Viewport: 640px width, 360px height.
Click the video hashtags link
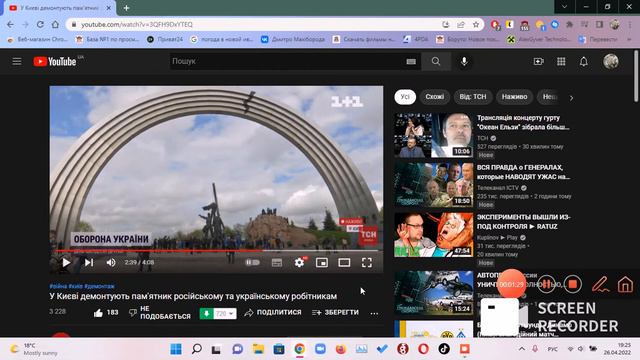point(82,286)
